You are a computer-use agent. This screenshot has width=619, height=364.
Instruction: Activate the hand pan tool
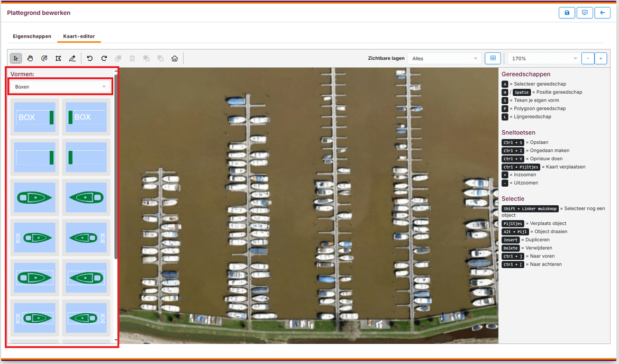click(x=30, y=58)
